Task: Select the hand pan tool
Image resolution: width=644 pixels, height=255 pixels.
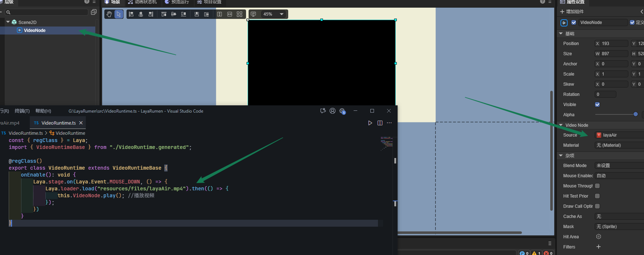Action: tap(109, 14)
